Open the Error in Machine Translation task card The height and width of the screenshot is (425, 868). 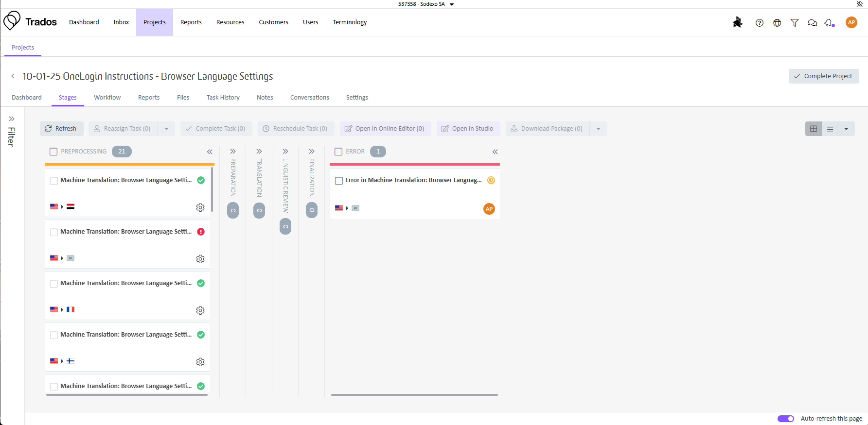coord(413,180)
